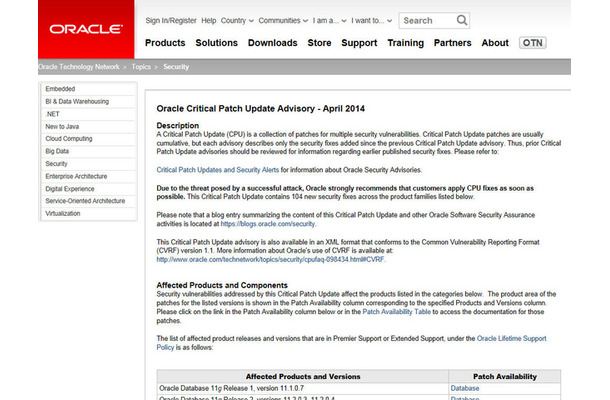This screenshot has width=610, height=400.
Task: Select Big Data in the sidebar
Action: pos(58,151)
